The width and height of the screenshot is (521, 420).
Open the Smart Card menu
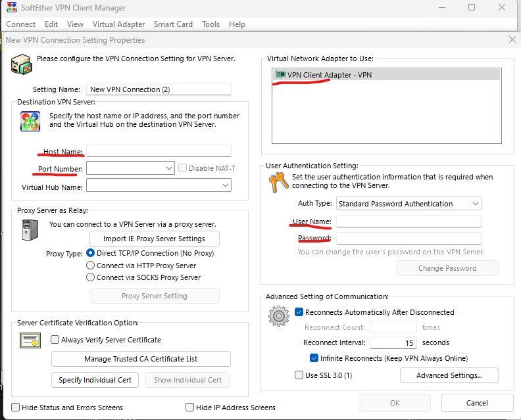click(x=173, y=24)
